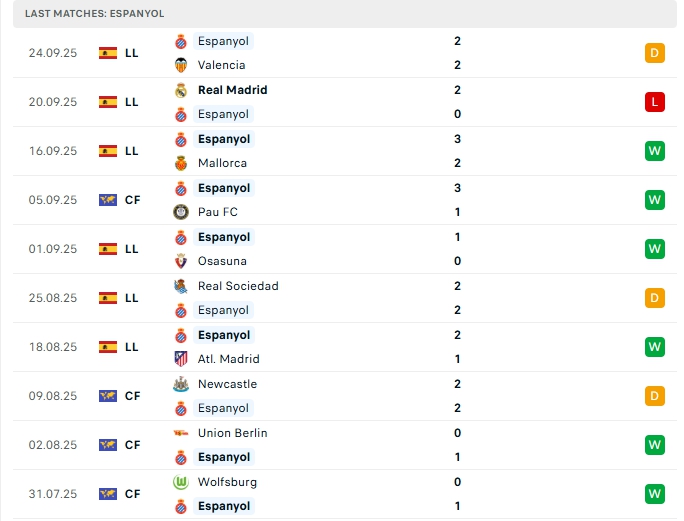Click the red L result badge
The height and width of the screenshot is (521, 684).
(x=655, y=102)
